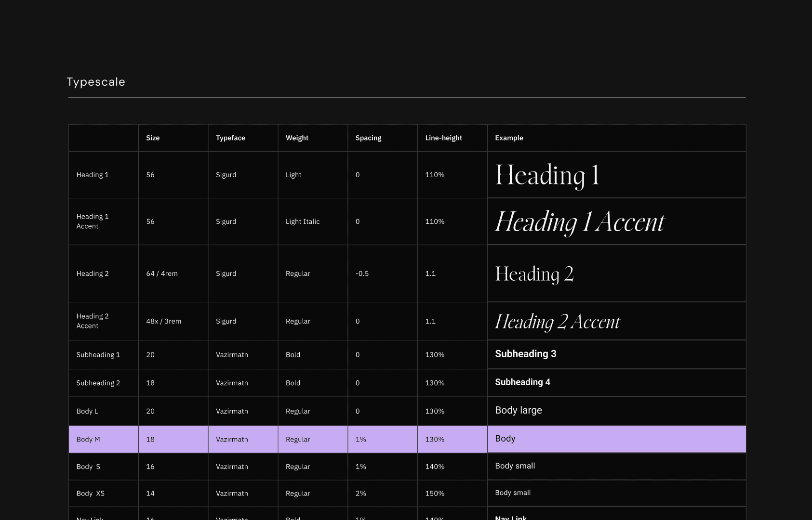Viewport: 812px width, 520px height.
Task: Click size 18 in Subheading 2 row
Action: click(x=150, y=383)
